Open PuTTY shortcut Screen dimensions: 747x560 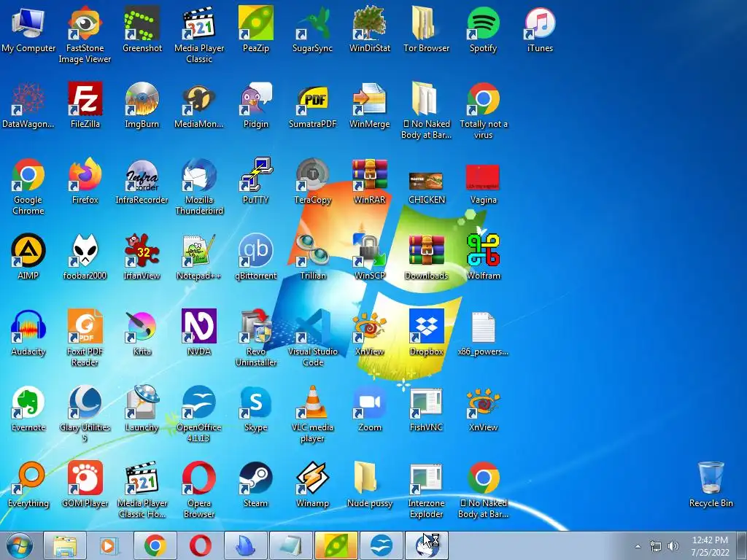256,181
